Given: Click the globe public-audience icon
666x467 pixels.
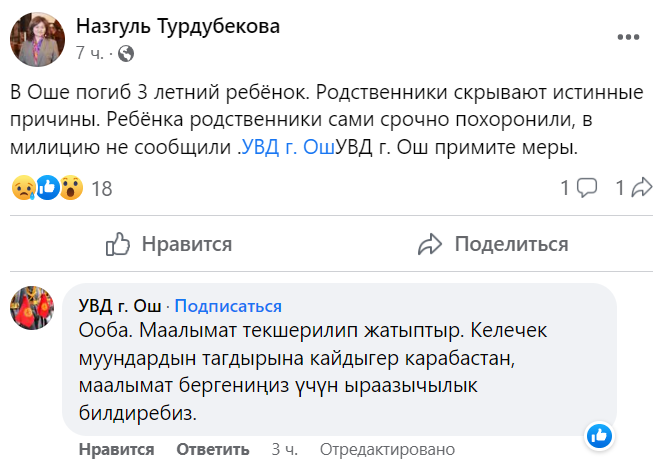Looking at the screenshot, I should point(126,53).
